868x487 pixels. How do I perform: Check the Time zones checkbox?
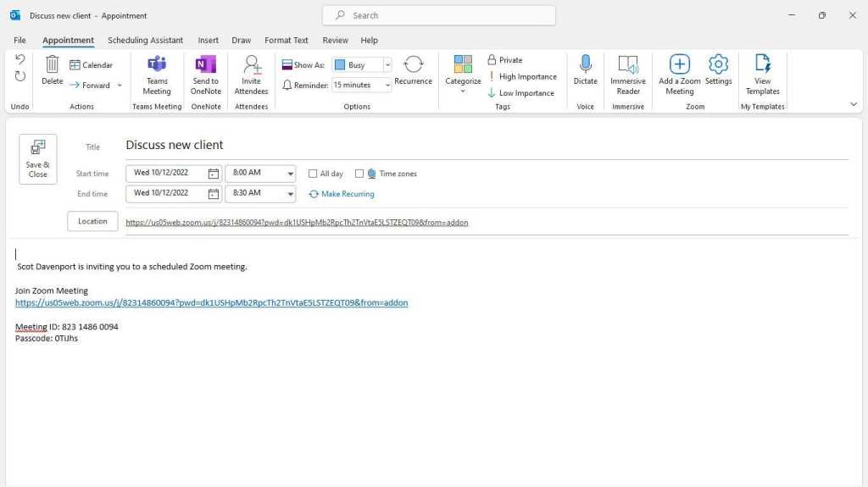(x=359, y=174)
